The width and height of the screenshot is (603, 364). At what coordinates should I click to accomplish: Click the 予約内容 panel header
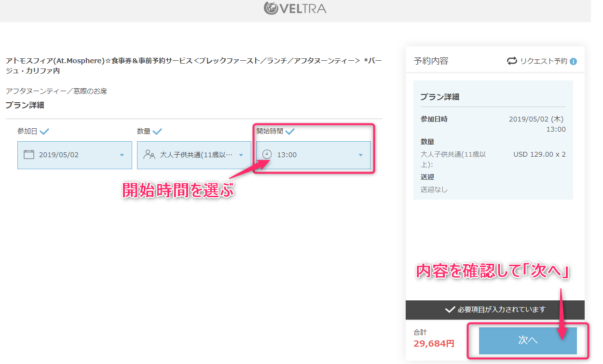(x=431, y=61)
